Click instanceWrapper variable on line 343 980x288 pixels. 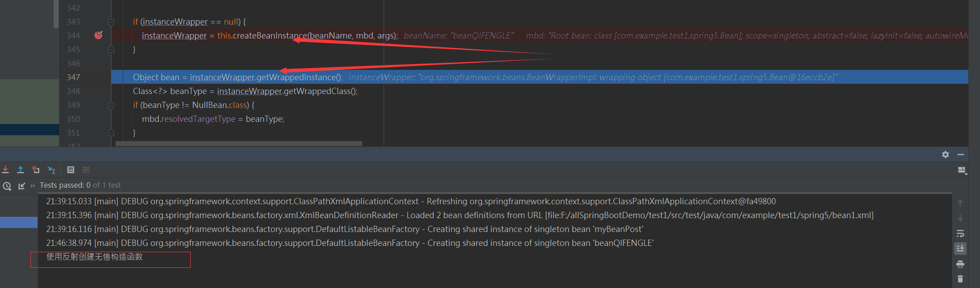(x=175, y=21)
